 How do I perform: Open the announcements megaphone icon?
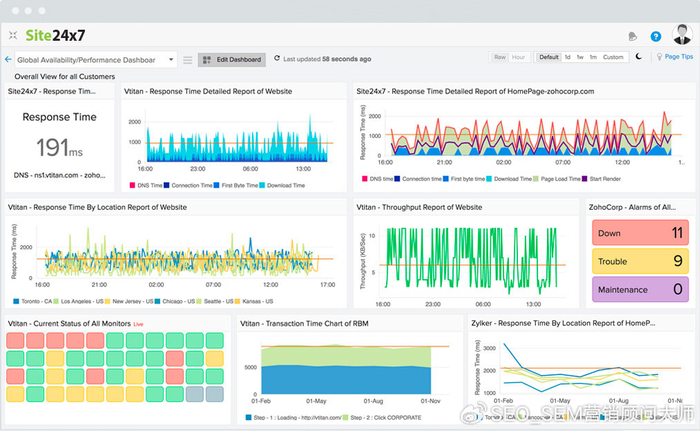click(632, 36)
